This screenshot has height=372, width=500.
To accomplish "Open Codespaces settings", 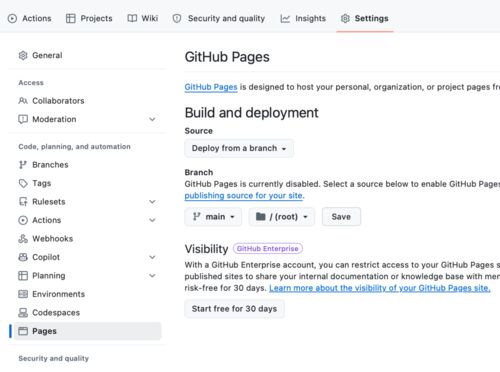I will click(x=87, y=313).
